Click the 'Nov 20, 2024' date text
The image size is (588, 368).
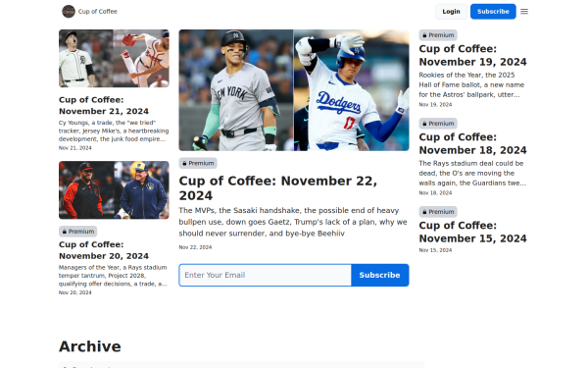[75, 292]
